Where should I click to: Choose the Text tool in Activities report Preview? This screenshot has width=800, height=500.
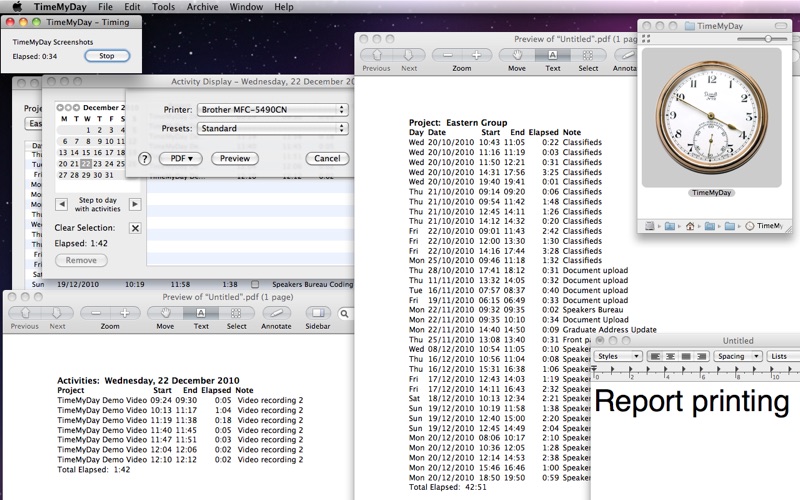point(201,313)
